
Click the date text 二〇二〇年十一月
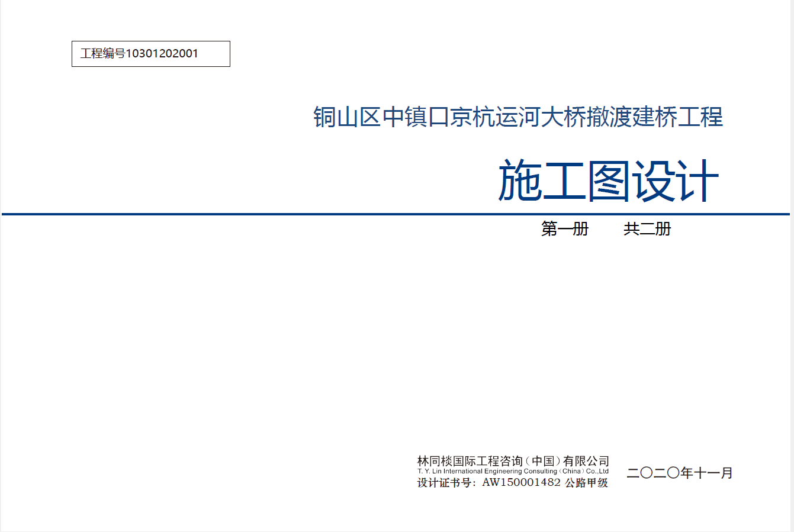(x=680, y=473)
